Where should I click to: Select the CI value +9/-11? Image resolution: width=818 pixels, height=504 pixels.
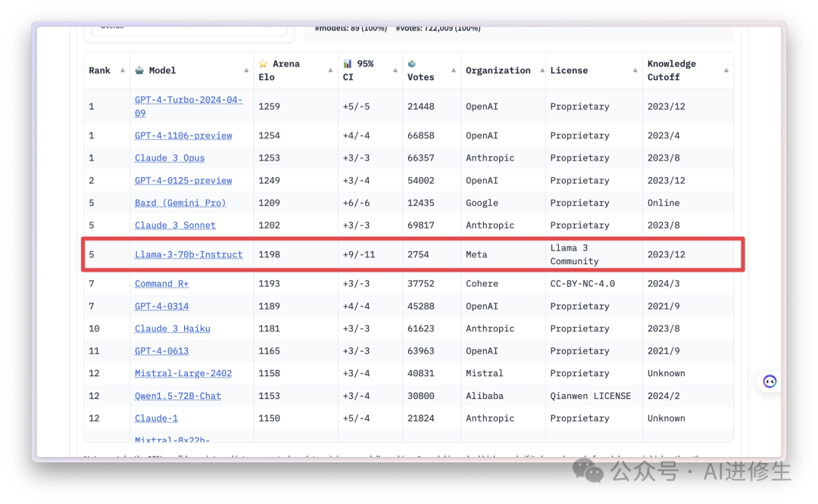(x=358, y=254)
